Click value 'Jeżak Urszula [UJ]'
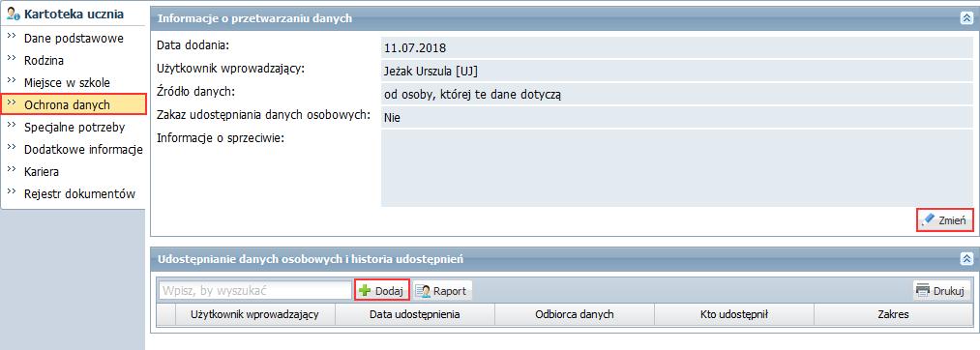 click(x=676, y=71)
